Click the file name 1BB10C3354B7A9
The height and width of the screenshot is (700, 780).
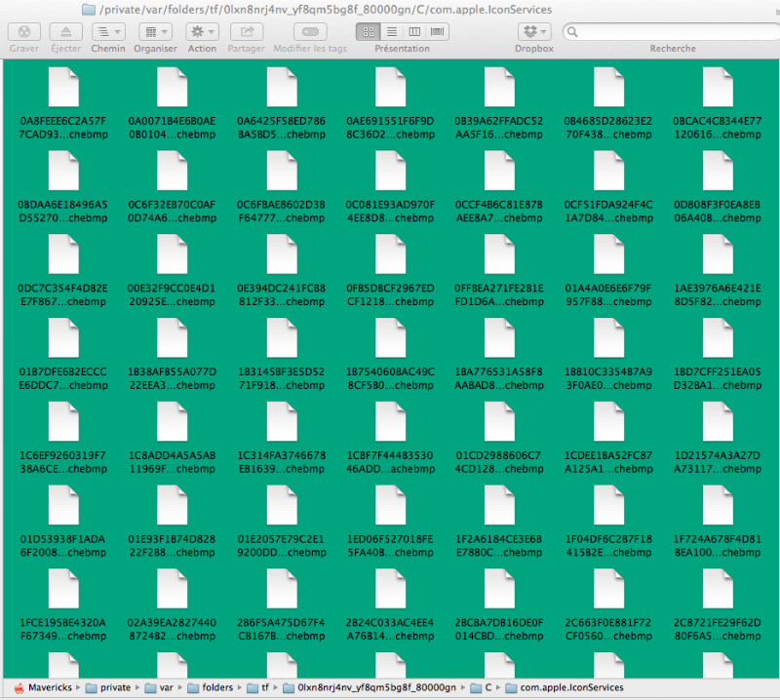[608, 378]
